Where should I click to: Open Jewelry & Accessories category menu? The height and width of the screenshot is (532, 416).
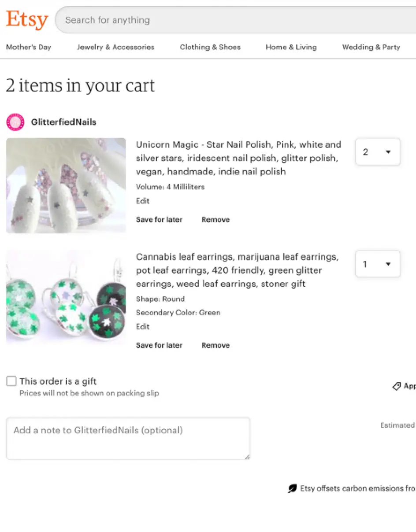pos(115,47)
